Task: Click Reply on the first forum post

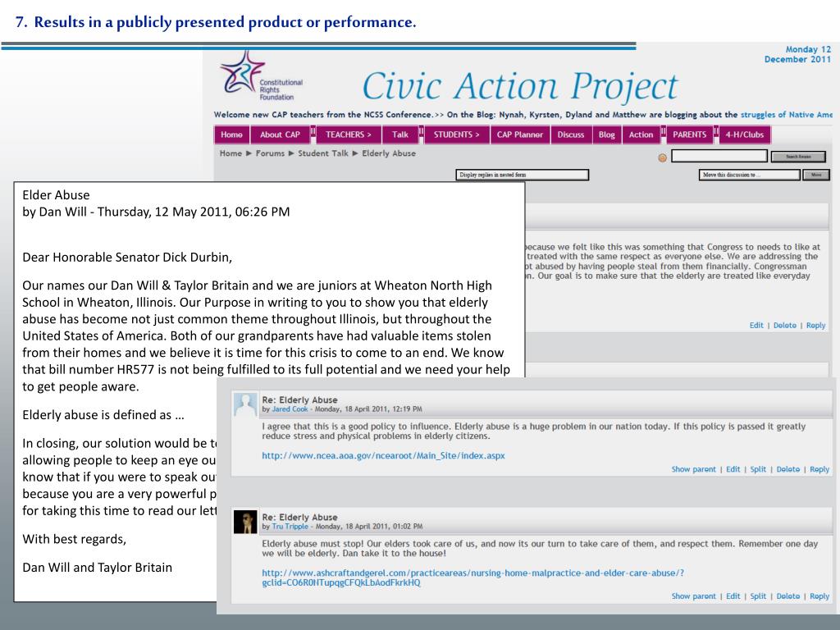Action: [816, 325]
